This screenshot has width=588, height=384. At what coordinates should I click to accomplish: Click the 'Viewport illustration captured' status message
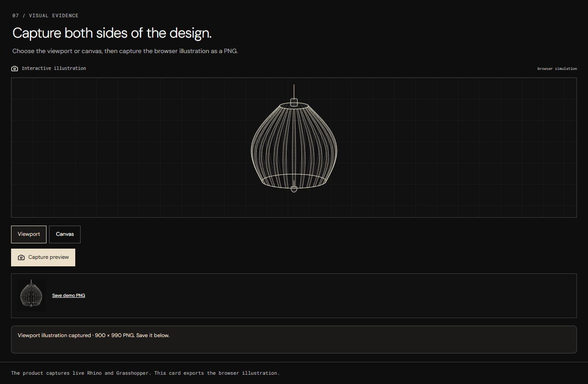coord(93,335)
